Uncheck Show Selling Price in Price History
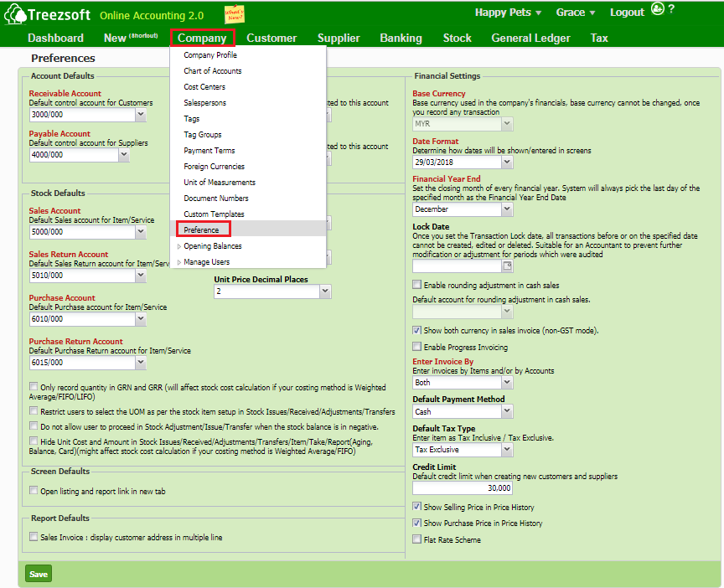724x588 pixels. [x=416, y=506]
